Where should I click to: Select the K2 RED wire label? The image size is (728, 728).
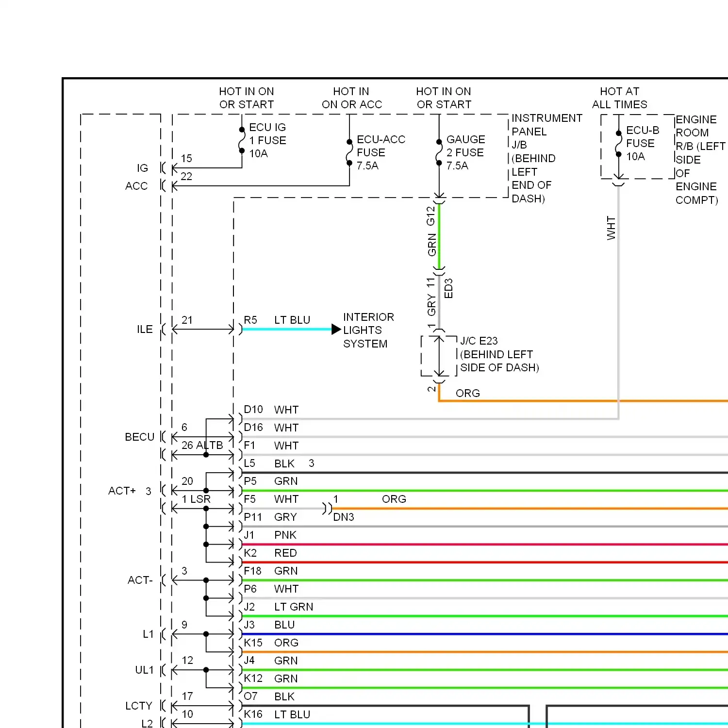tap(270, 553)
